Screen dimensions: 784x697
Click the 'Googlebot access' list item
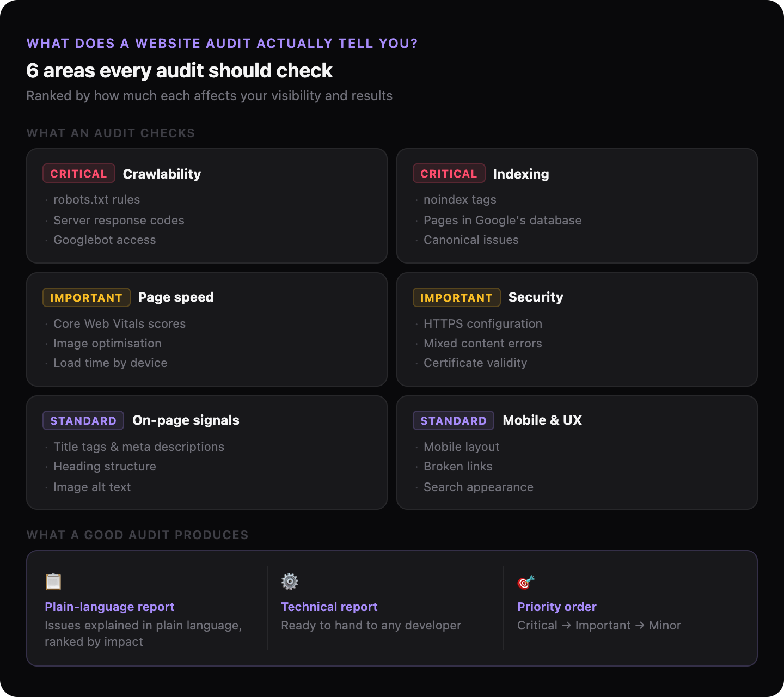click(105, 240)
